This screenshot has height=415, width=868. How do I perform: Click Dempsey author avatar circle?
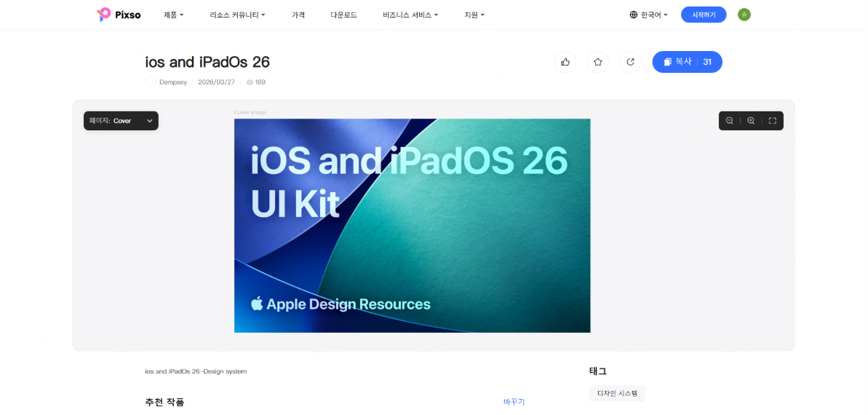(x=151, y=82)
